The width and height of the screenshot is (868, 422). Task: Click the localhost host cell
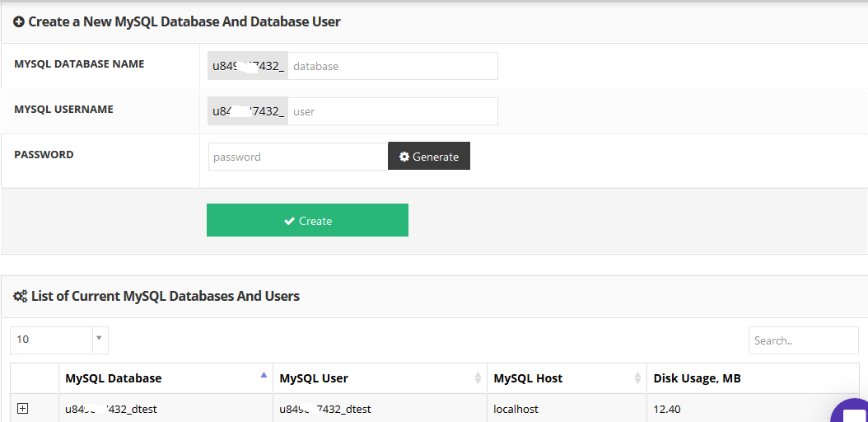point(516,410)
